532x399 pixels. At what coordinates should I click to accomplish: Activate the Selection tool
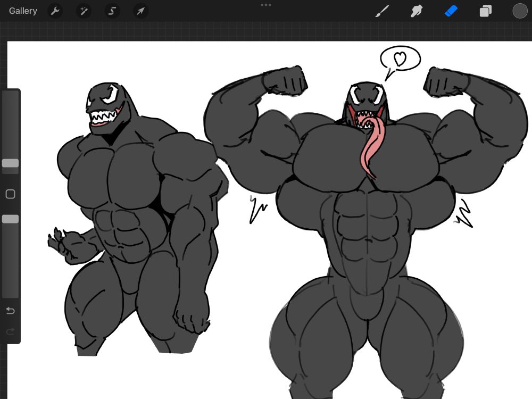tap(112, 11)
